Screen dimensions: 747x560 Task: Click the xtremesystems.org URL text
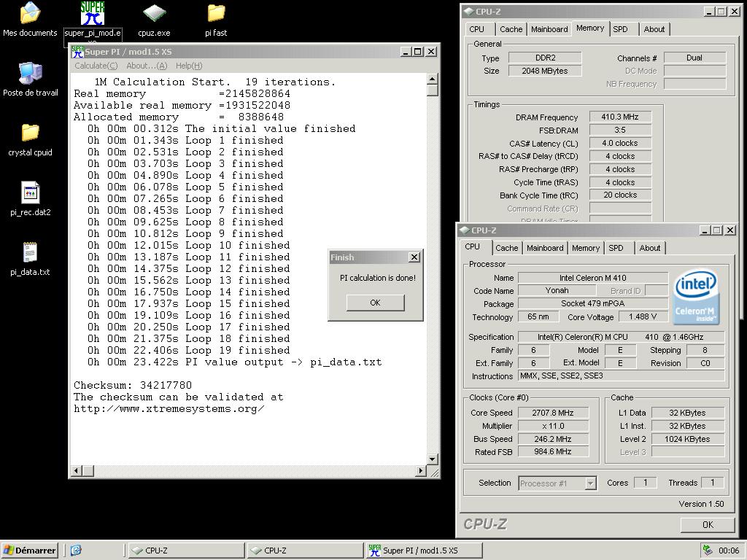169,409
